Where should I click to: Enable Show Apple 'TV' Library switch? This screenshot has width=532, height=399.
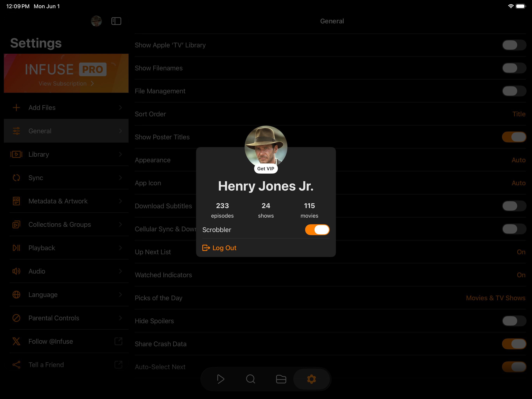[x=514, y=45]
